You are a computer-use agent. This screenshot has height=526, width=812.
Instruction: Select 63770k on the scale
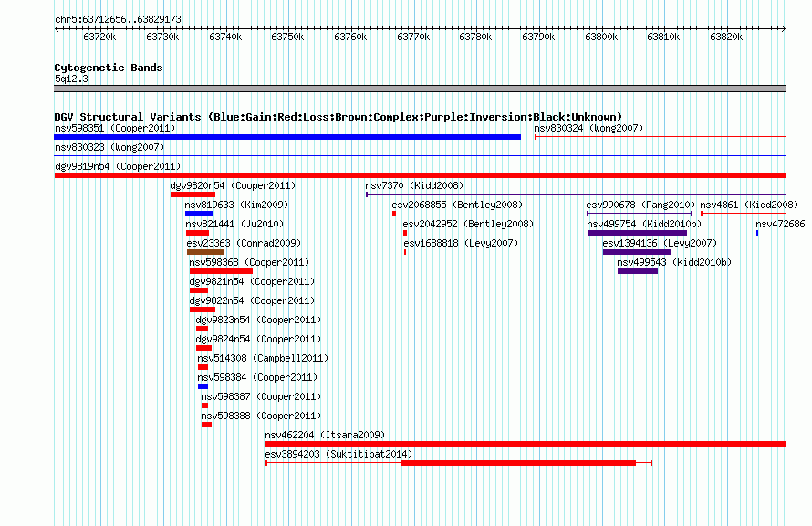coord(413,37)
